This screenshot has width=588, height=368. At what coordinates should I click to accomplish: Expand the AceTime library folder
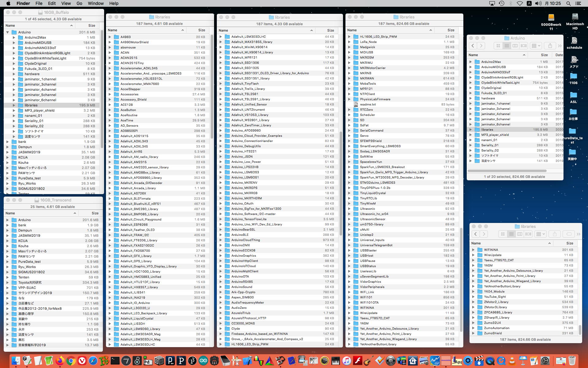110,121
